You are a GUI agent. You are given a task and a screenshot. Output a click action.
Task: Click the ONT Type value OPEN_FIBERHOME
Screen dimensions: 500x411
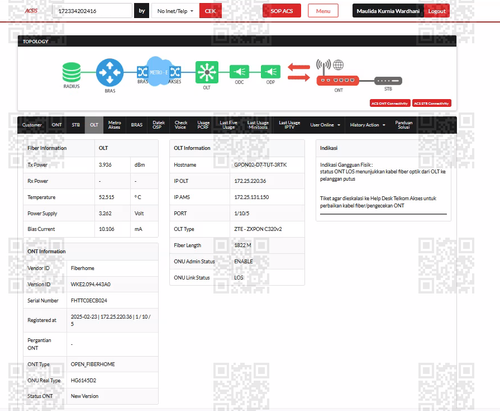click(x=93, y=364)
